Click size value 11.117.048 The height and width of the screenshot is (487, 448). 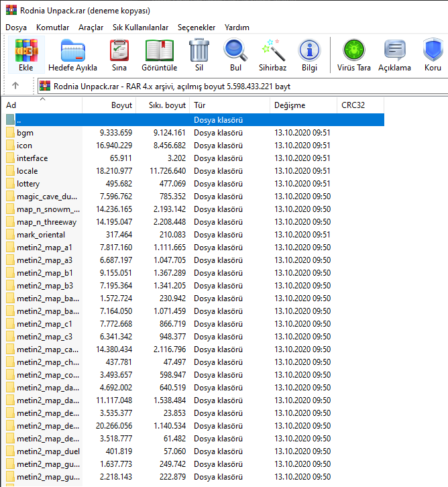pos(114,400)
